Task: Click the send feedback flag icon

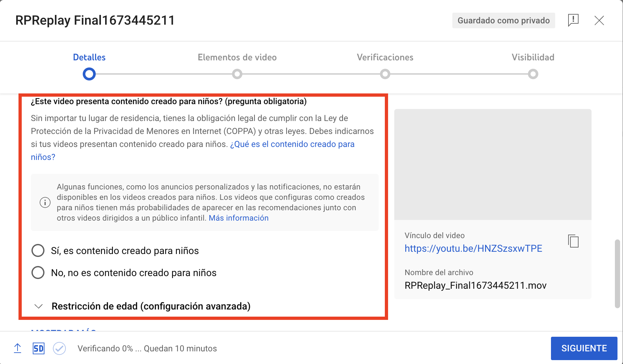Action: [x=573, y=20]
